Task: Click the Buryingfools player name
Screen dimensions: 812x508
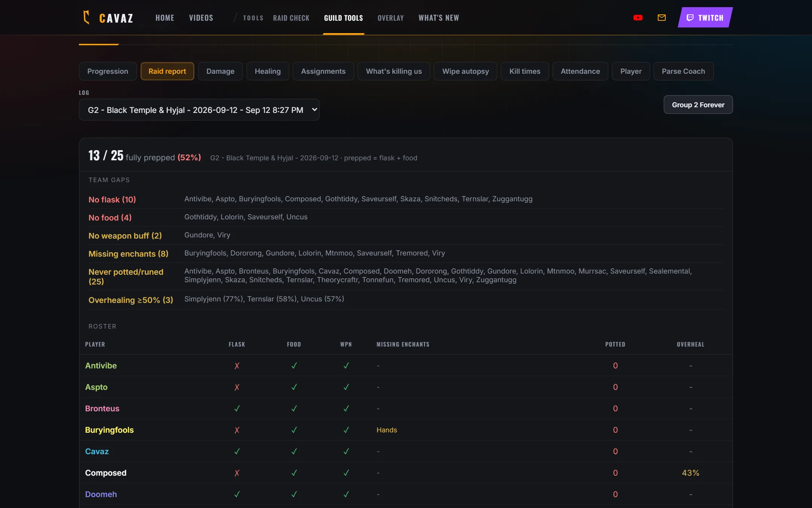Action: pyautogui.click(x=109, y=430)
